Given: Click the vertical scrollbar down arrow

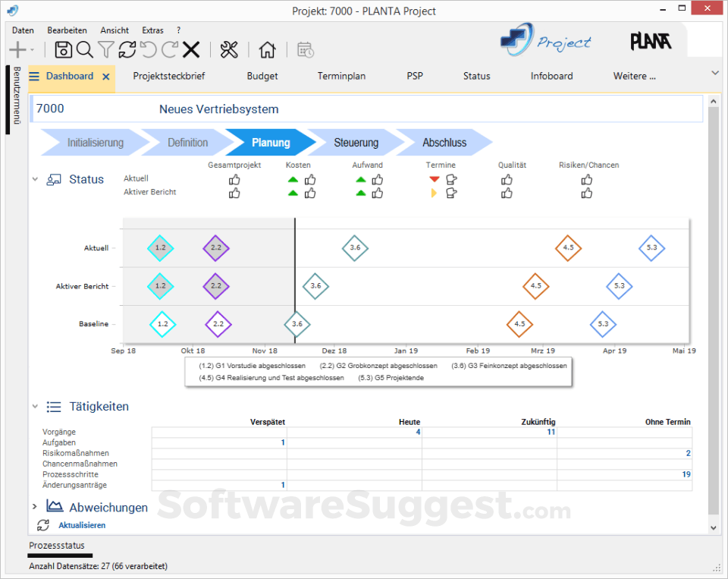Looking at the screenshot, I should (x=713, y=528).
